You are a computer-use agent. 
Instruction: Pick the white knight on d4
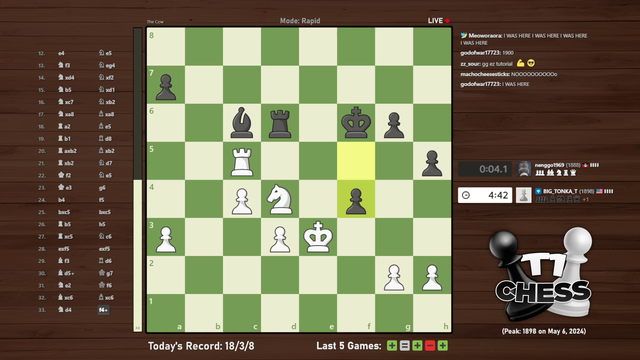(280, 199)
